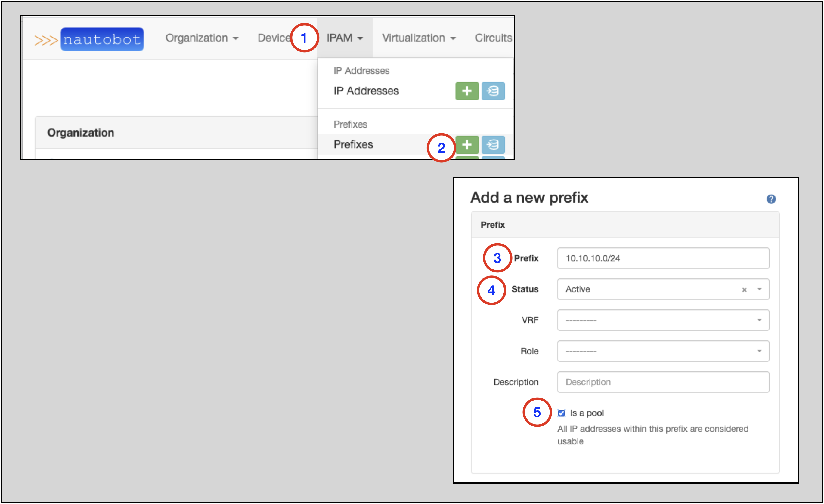Click the green plus to add an IP address

coord(467,91)
